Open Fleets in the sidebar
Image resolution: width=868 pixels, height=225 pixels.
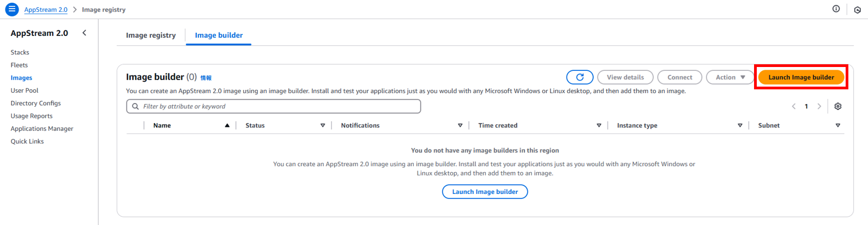[x=19, y=65]
